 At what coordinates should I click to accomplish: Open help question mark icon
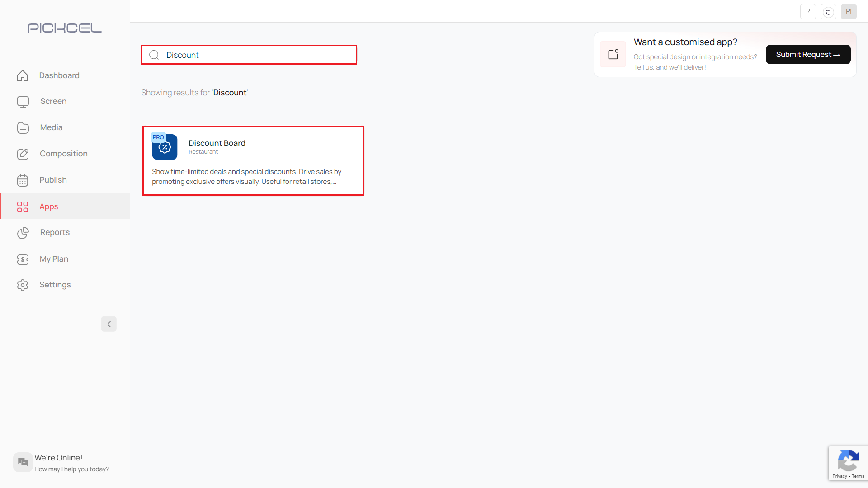click(x=808, y=12)
